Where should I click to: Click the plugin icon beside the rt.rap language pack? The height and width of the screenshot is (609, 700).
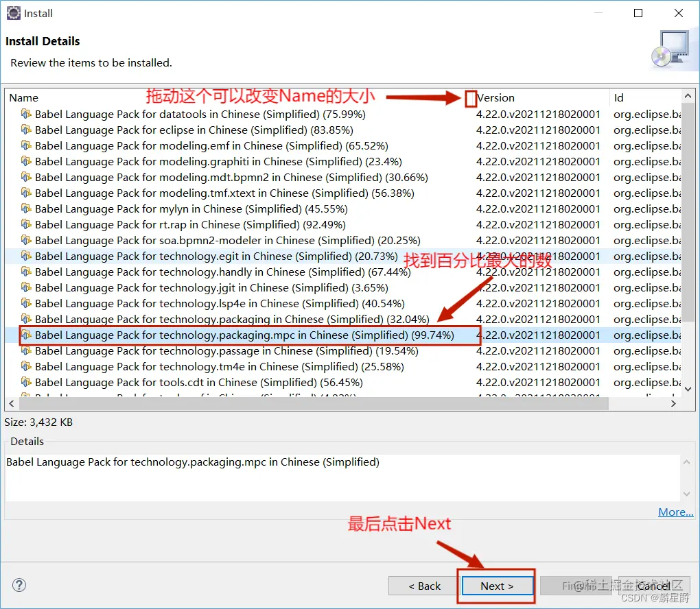(x=26, y=224)
